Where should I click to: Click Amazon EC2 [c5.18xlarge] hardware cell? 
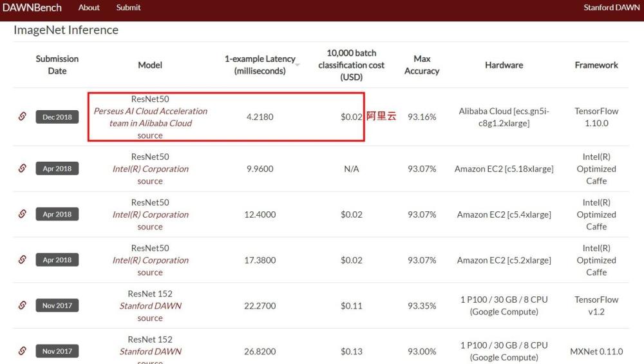504,169
